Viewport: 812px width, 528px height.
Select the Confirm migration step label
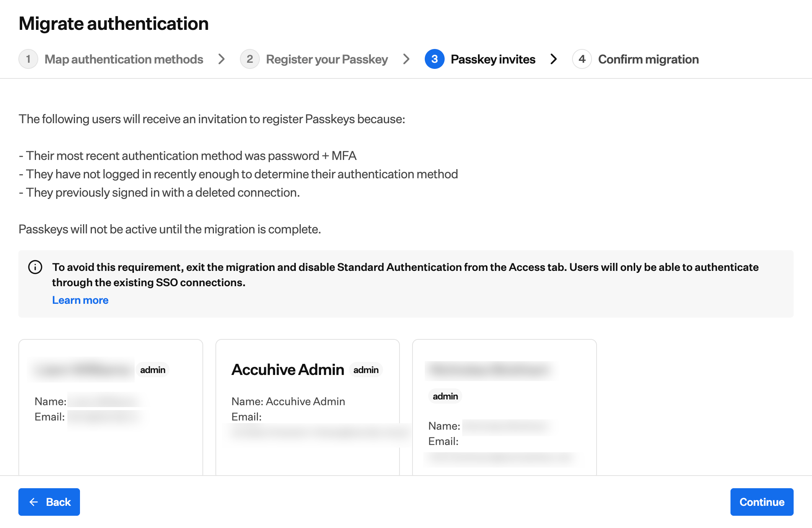pyautogui.click(x=649, y=59)
